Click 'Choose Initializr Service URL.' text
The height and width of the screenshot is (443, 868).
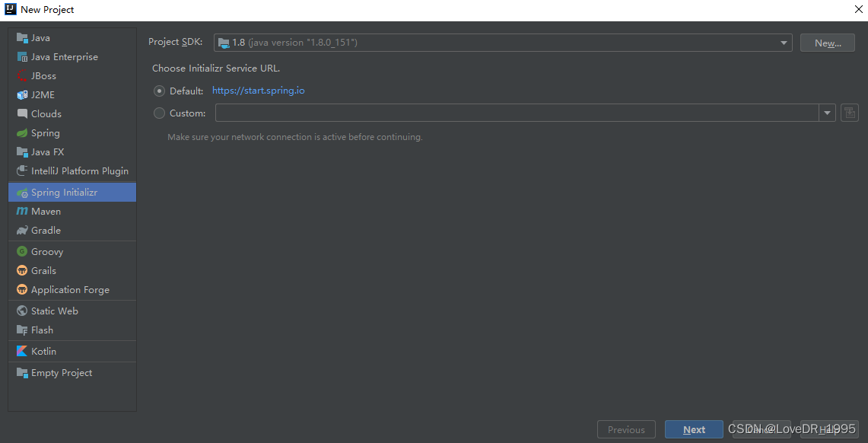(x=216, y=69)
